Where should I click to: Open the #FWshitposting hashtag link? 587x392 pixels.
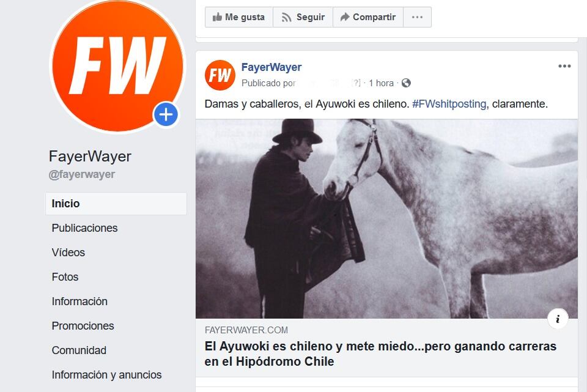point(449,104)
